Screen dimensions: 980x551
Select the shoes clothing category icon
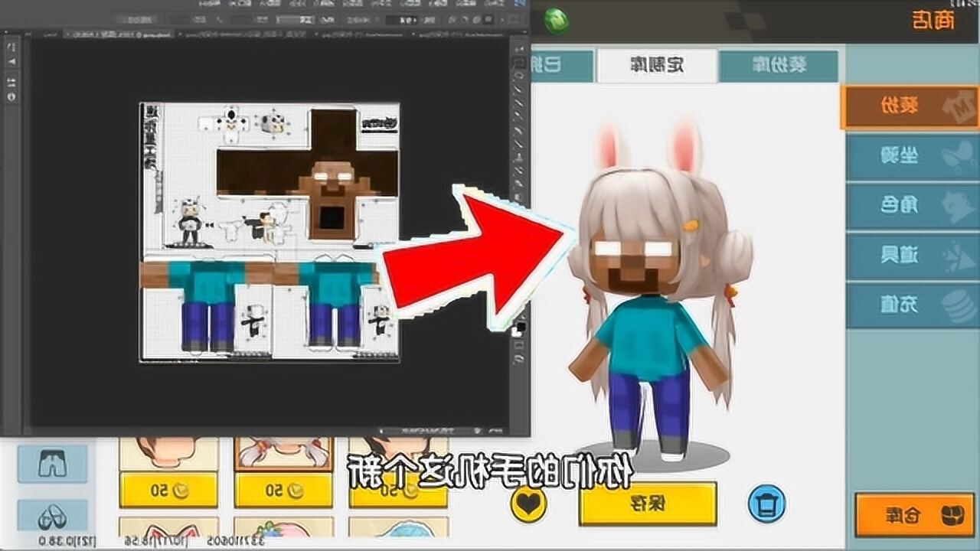click(x=52, y=519)
